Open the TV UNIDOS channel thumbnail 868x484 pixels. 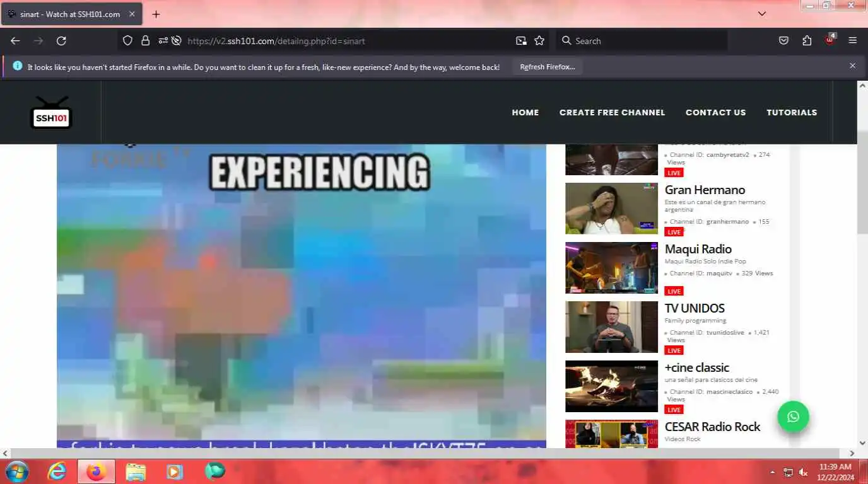(x=611, y=327)
